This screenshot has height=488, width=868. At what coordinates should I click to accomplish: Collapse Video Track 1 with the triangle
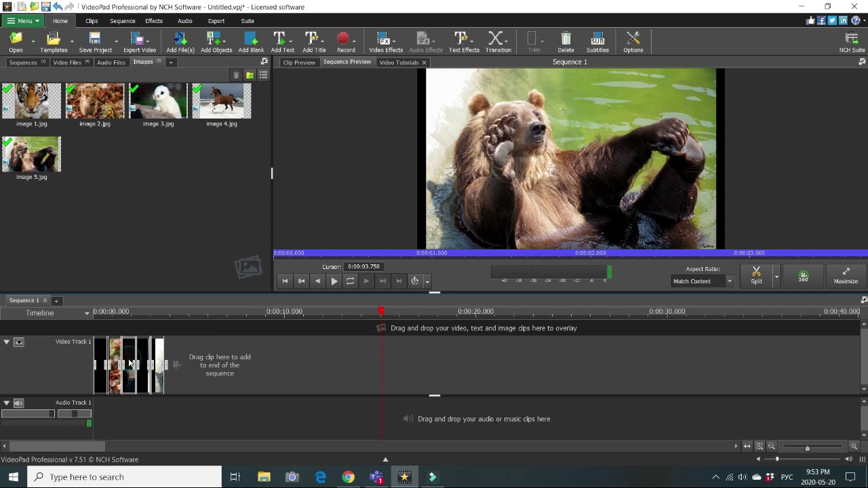pyautogui.click(x=7, y=342)
